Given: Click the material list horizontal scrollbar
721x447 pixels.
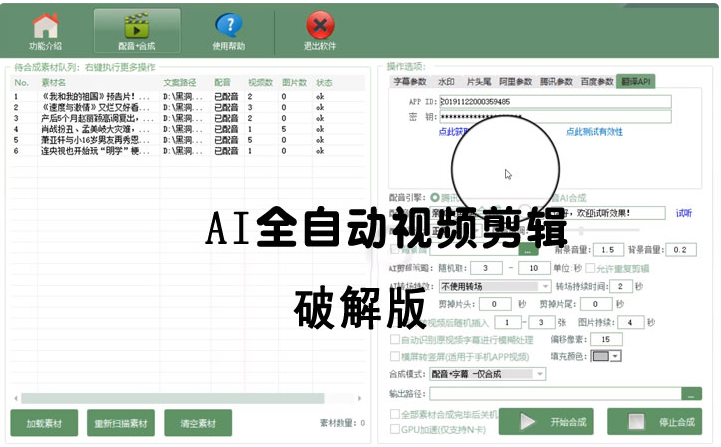Looking at the screenshot, I should (x=172, y=398).
